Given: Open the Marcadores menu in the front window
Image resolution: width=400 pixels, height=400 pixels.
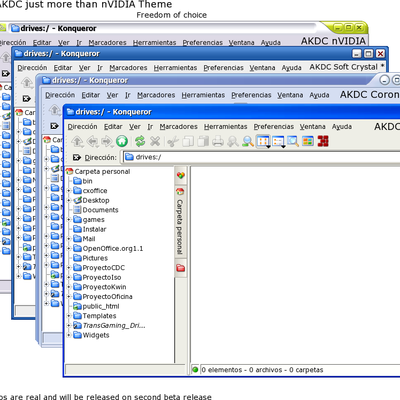Looking at the screenshot, I should click(x=178, y=127).
